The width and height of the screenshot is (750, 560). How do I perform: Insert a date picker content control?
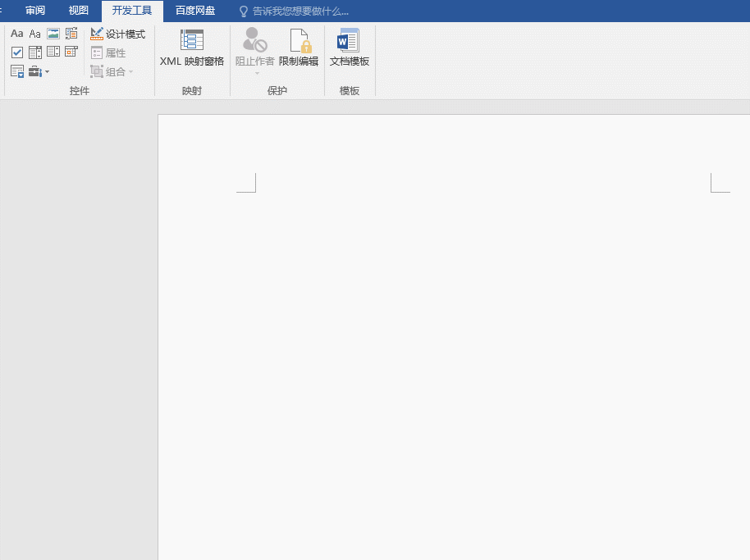point(71,52)
